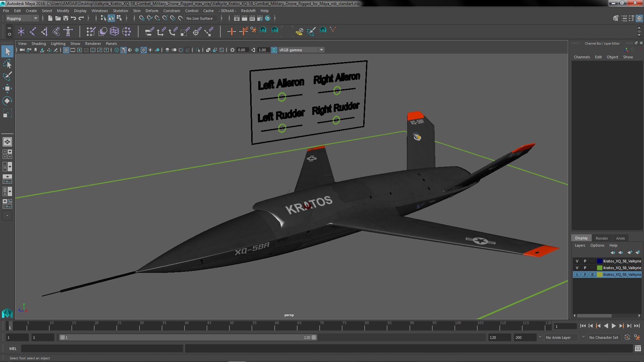The image size is (644, 362).
Task: Toggle playback P box of second layer
Action: pyautogui.click(x=585, y=268)
